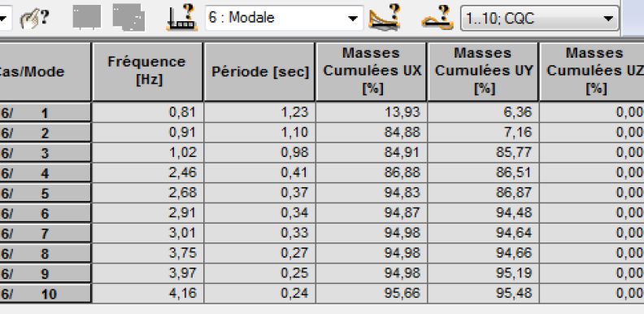Select the Masses Cumulées UY column header
The height and width of the screenshot is (314, 644).
[x=484, y=72]
